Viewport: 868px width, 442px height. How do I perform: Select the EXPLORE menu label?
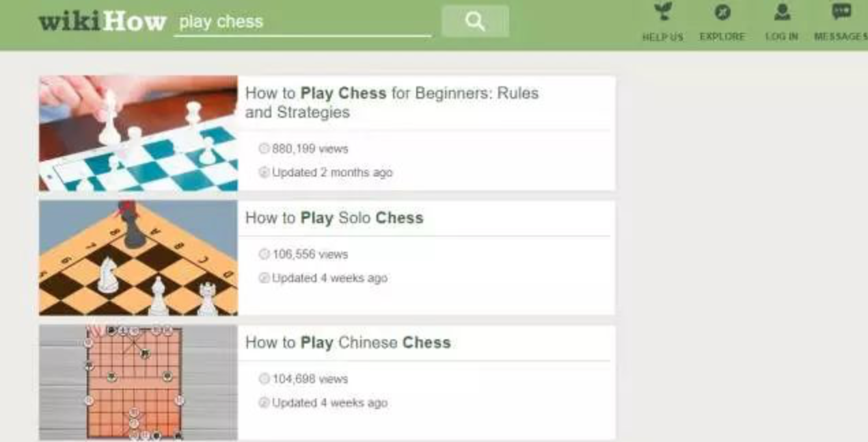tap(722, 37)
